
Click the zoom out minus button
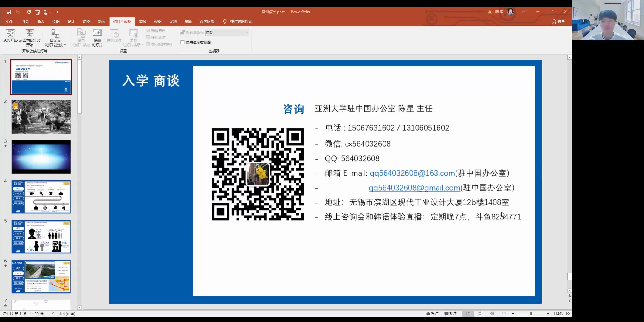pyautogui.click(x=513, y=314)
